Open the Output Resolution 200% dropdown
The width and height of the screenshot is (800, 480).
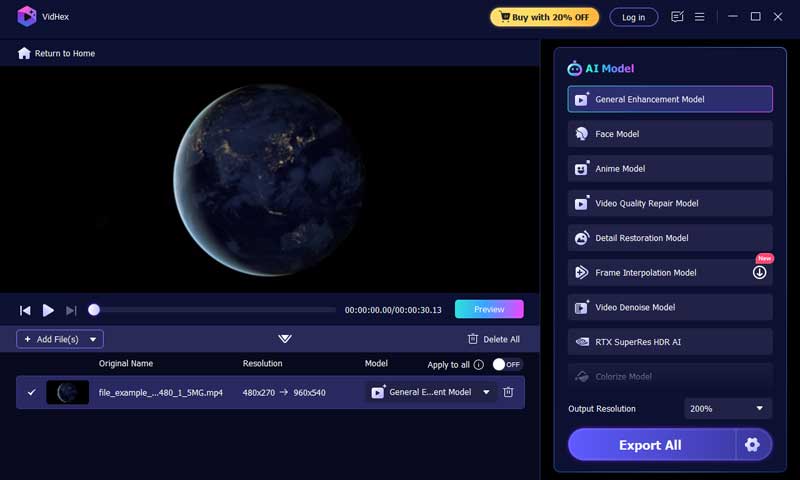tap(728, 408)
